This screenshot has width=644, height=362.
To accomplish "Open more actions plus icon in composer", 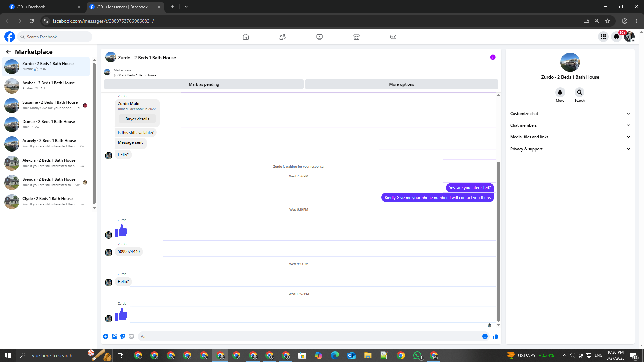I will (x=106, y=336).
